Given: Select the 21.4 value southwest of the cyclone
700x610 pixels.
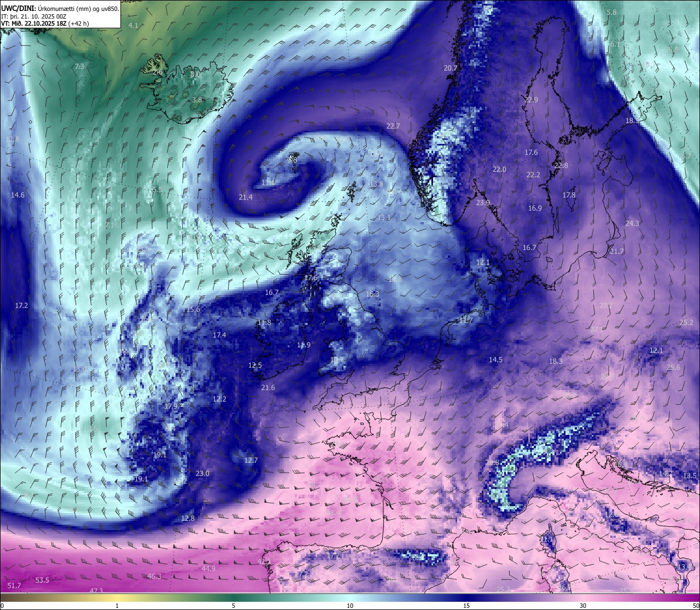Looking at the screenshot, I should tap(246, 197).
